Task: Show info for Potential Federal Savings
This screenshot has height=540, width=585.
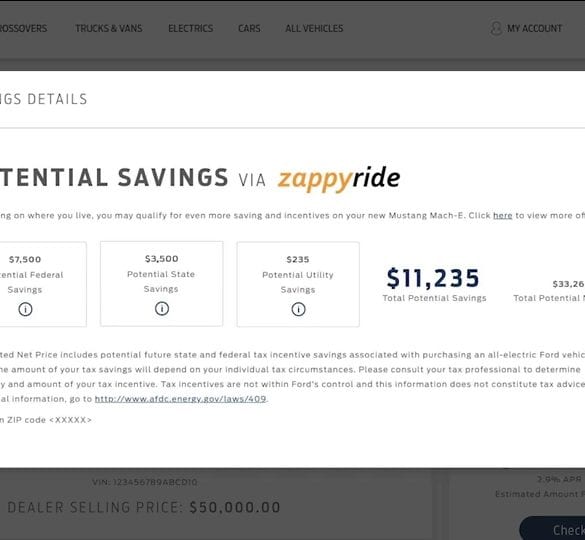Action: point(25,309)
